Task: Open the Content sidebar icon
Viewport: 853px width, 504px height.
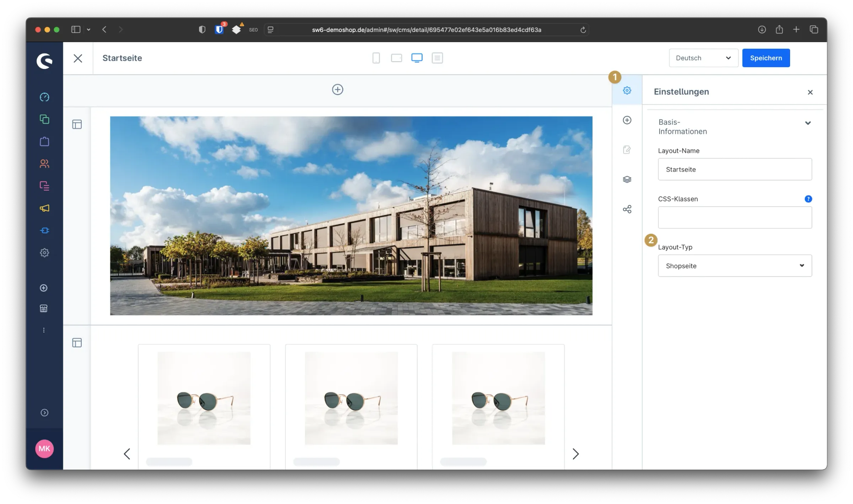Action: click(44, 186)
